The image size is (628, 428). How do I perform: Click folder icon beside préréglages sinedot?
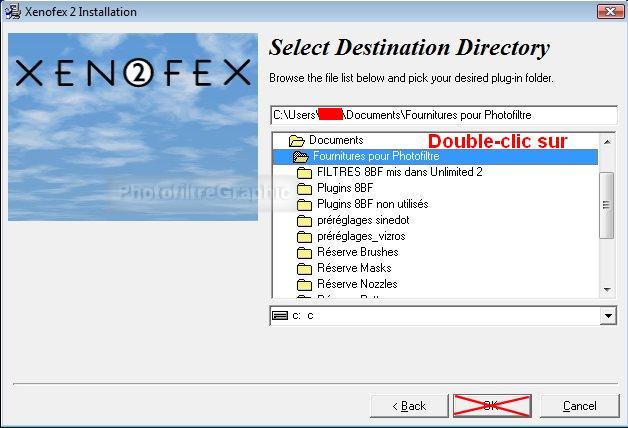[304, 221]
